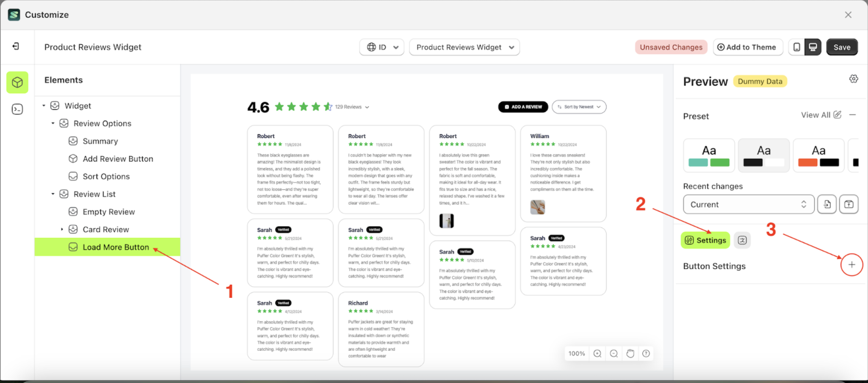Select the second light preset thumbnail
The width and height of the screenshot is (868, 383).
coord(763,155)
